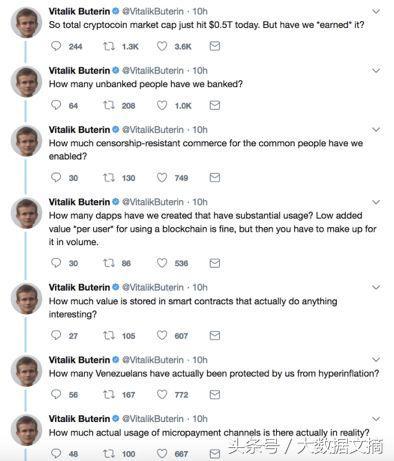Viewport: 394px width, 461px height.
Task: Click avatar beside micropayment channels tweet
Action: (27, 430)
